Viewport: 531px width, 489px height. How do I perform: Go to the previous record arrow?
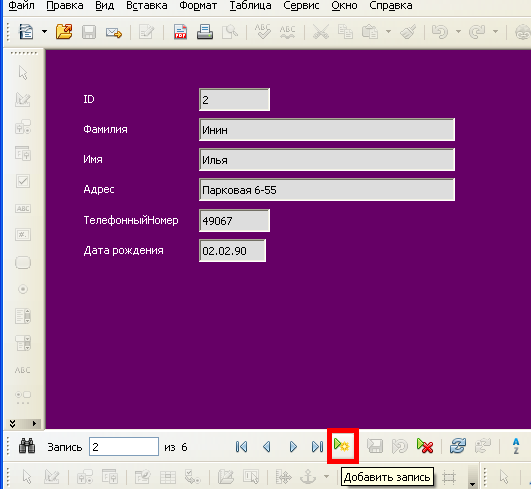[267, 447]
